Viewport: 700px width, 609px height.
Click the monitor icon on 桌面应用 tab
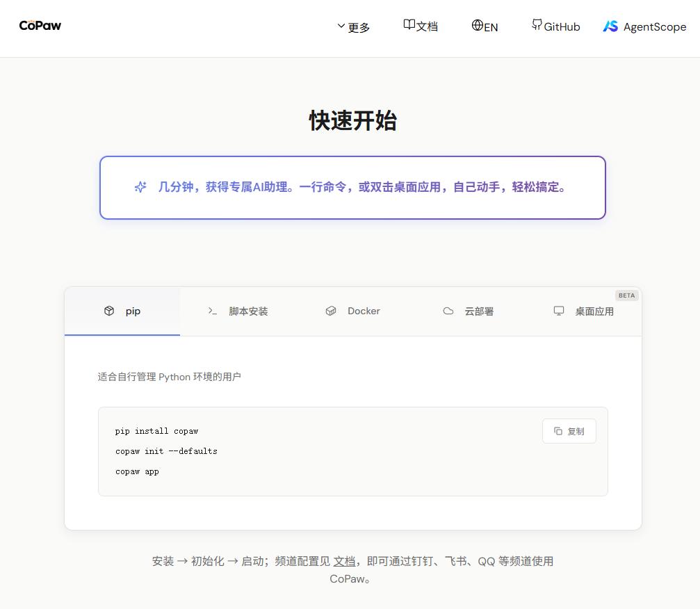click(559, 311)
